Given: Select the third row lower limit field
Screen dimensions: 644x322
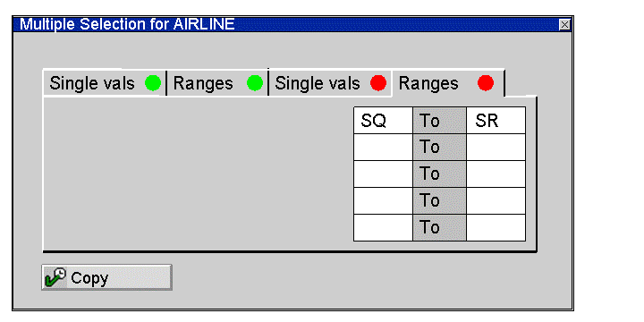Looking at the screenshot, I should click(x=383, y=174).
